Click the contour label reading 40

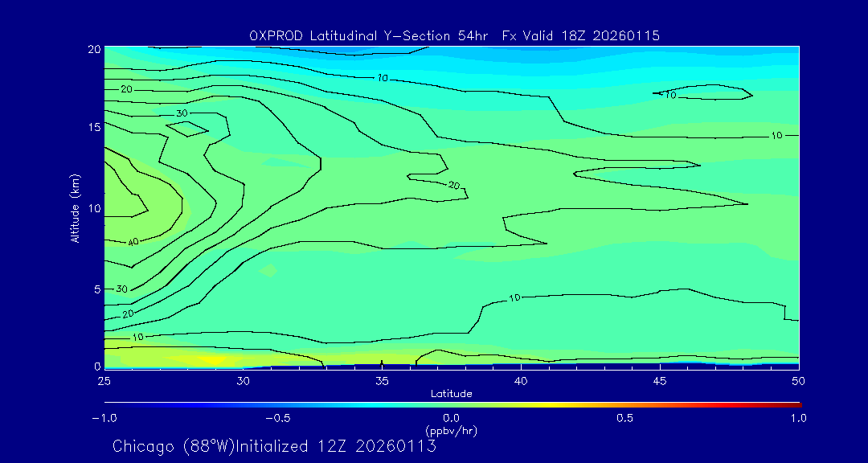click(x=133, y=242)
